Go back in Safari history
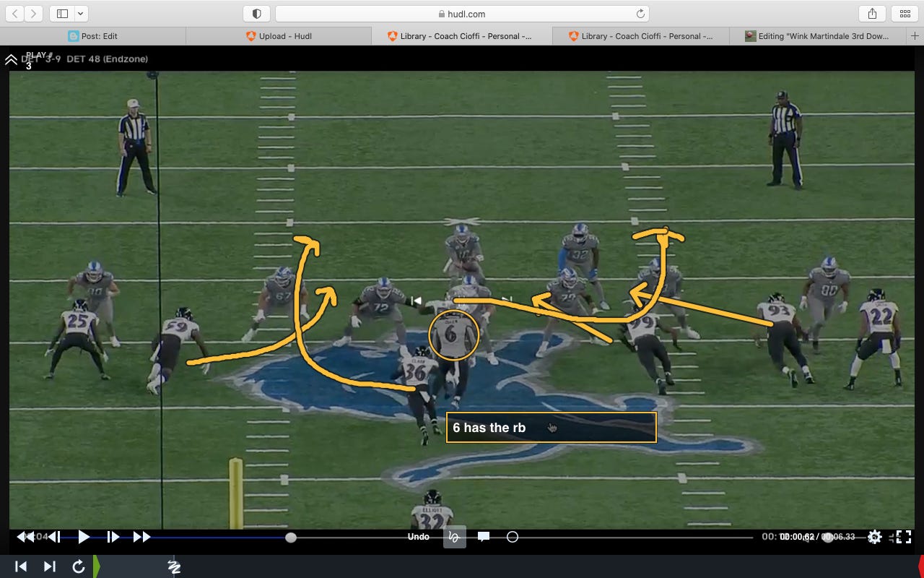Image resolution: width=924 pixels, height=578 pixels. (x=15, y=14)
